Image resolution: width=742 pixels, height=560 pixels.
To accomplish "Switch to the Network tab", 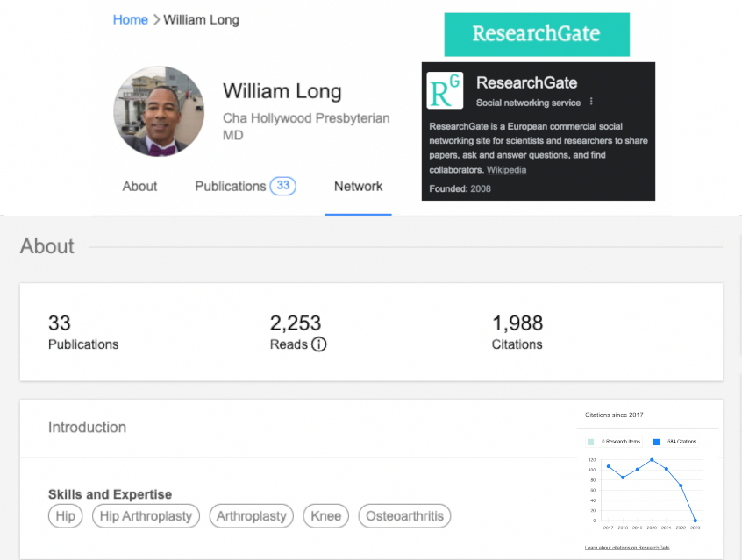I will 358,187.
